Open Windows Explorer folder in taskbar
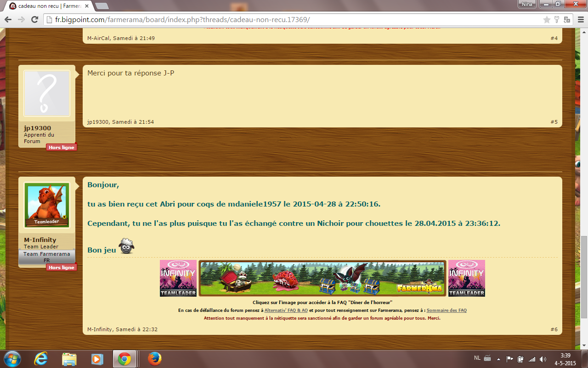Image resolution: width=588 pixels, height=368 pixels. pyautogui.click(x=69, y=359)
